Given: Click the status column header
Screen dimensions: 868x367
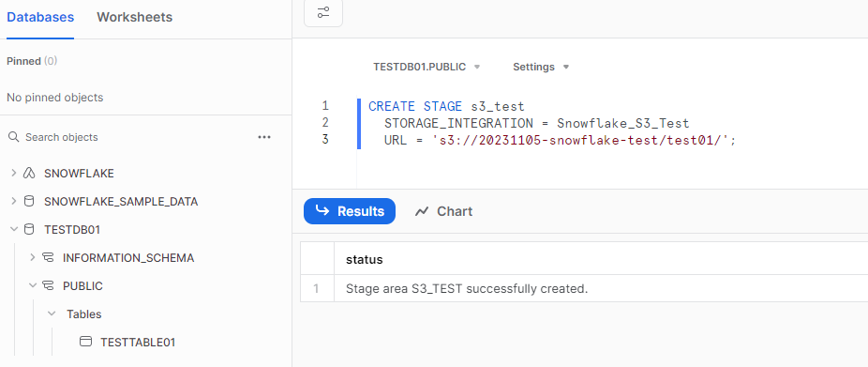Looking at the screenshot, I should (x=365, y=259).
